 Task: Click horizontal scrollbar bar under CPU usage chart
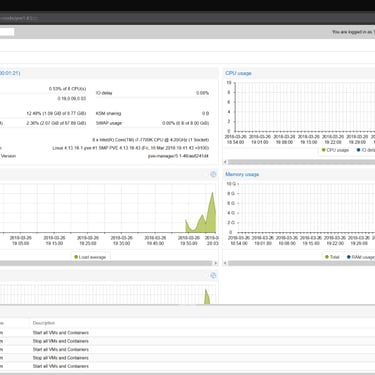[x=301, y=162]
